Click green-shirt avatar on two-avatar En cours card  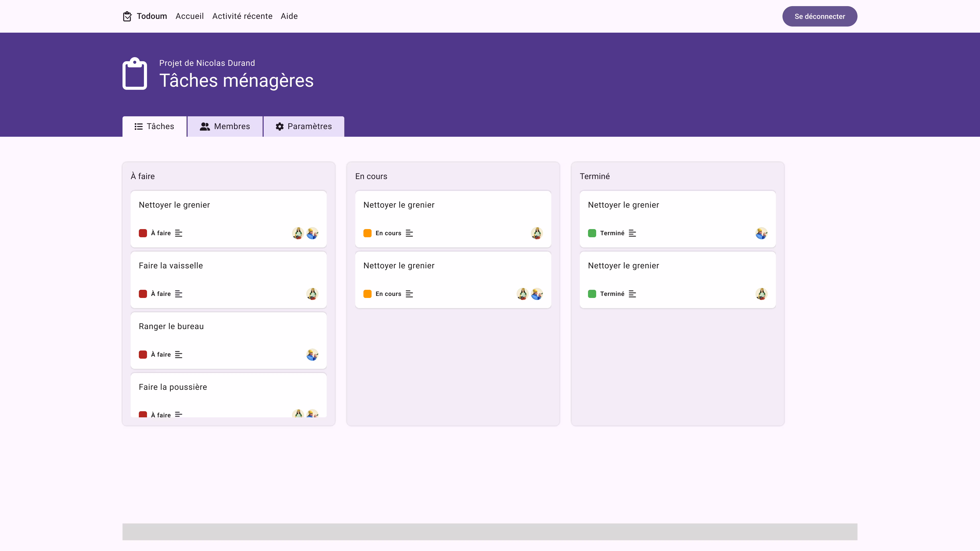click(x=522, y=294)
